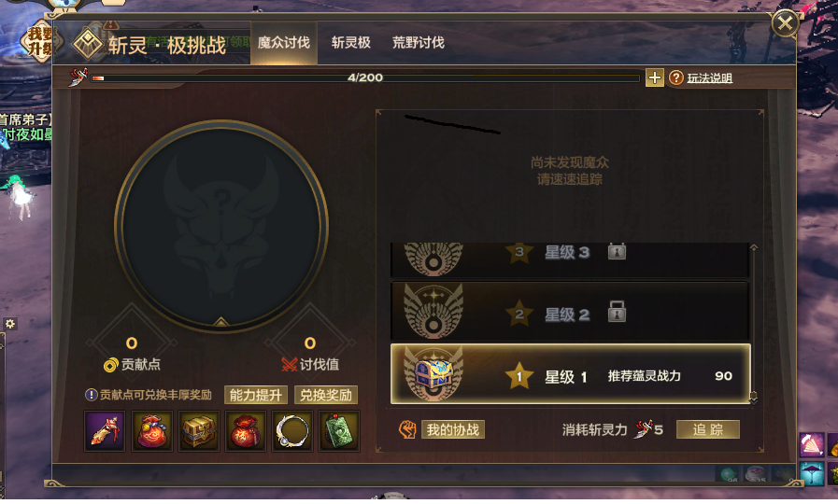This screenshot has width=838, height=504.
Task: Click the 4/200 energy progress bar
Action: (x=365, y=78)
